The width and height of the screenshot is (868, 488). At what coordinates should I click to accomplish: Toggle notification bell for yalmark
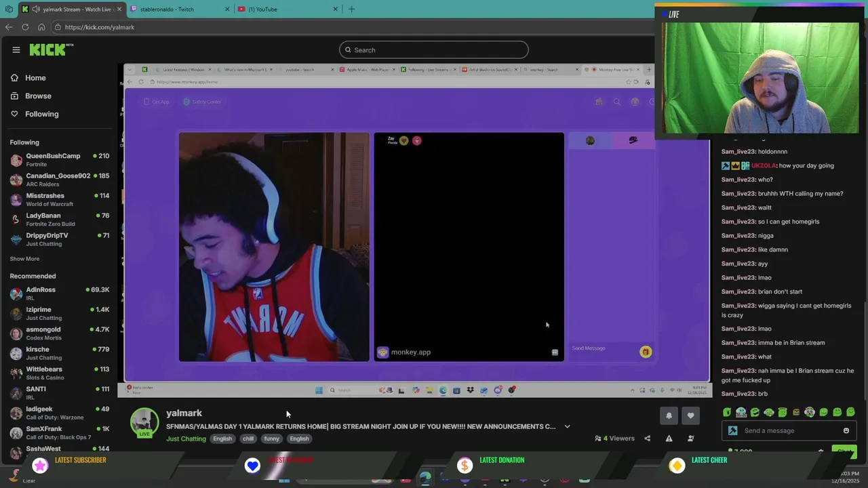point(669,415)
